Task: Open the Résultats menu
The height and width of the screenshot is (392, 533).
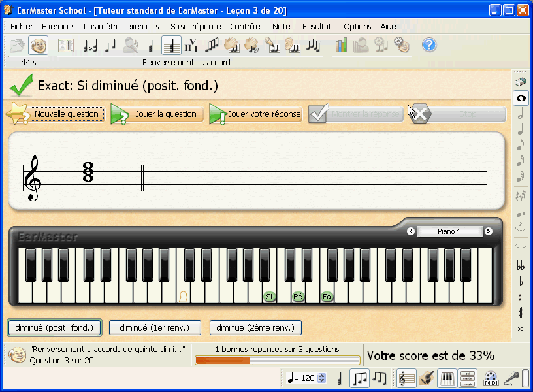Action: [x=319, y=27]
